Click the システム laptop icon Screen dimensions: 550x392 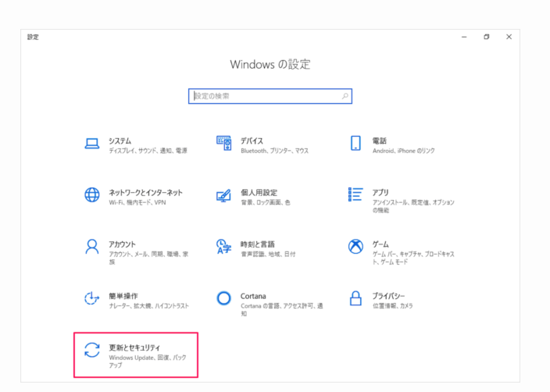(92, 144)
